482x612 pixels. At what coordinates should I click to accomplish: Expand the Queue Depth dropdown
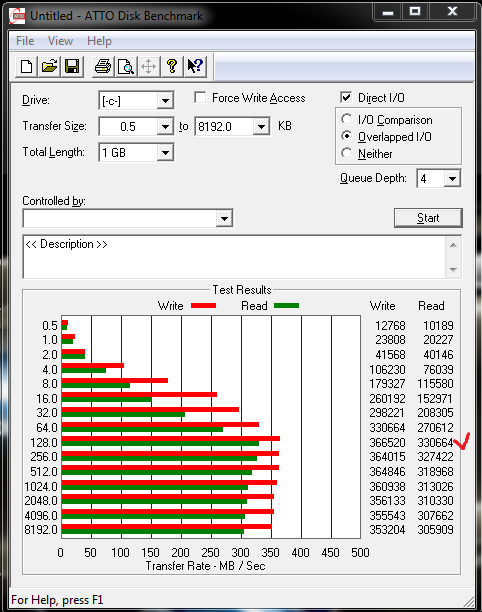tap(452, 179)
